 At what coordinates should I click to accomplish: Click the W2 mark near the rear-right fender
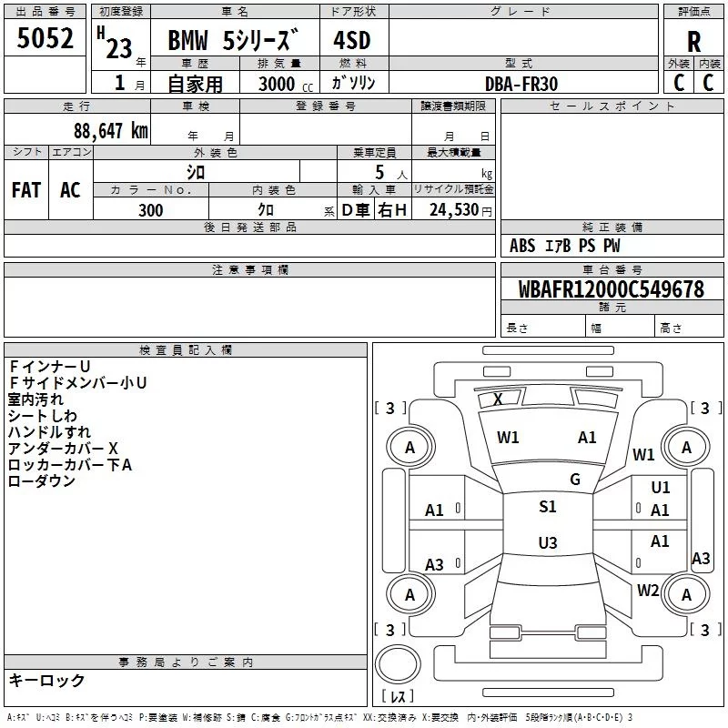click(648, 590)
